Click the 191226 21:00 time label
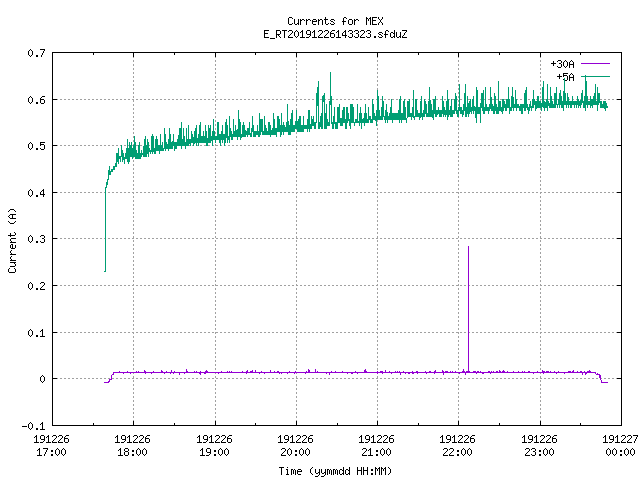640x480 pixels. click(x=376, y=446)
